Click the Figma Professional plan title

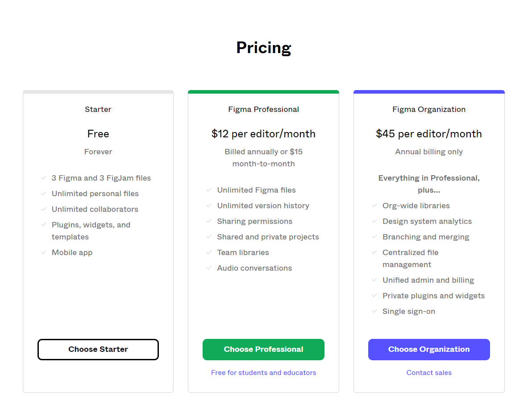[x=263, y=109]
